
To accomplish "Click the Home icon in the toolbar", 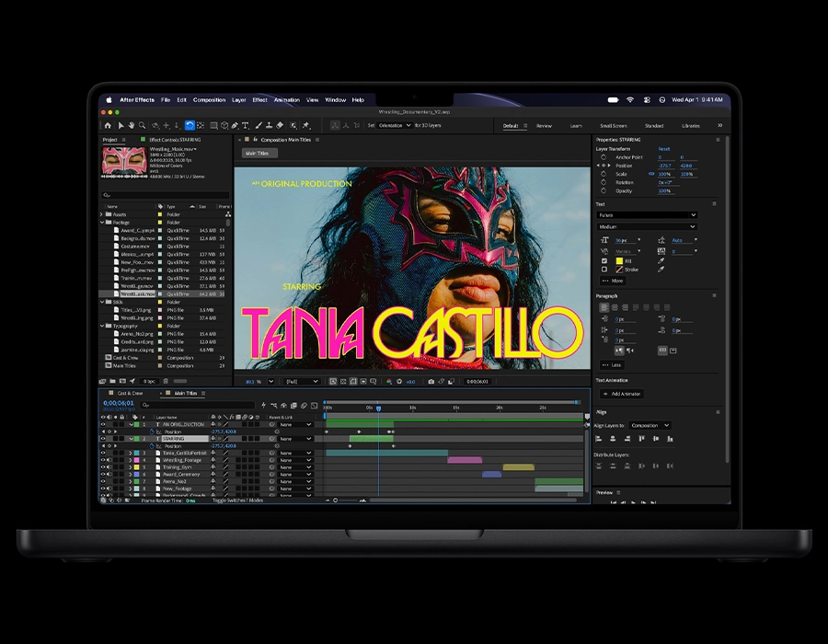I will point(108,126).
